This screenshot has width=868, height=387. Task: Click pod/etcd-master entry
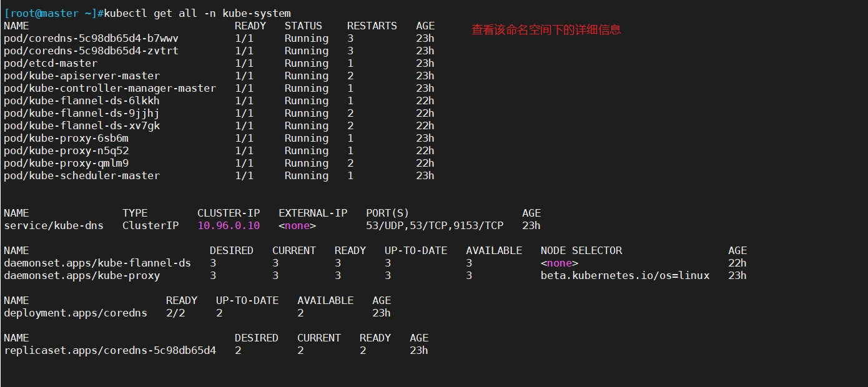(x=51, y=63)
